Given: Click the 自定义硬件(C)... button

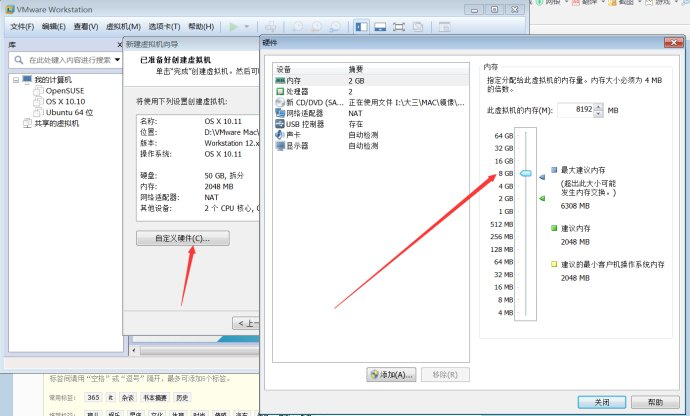Looking at the screenshot, I should point(183,238).
